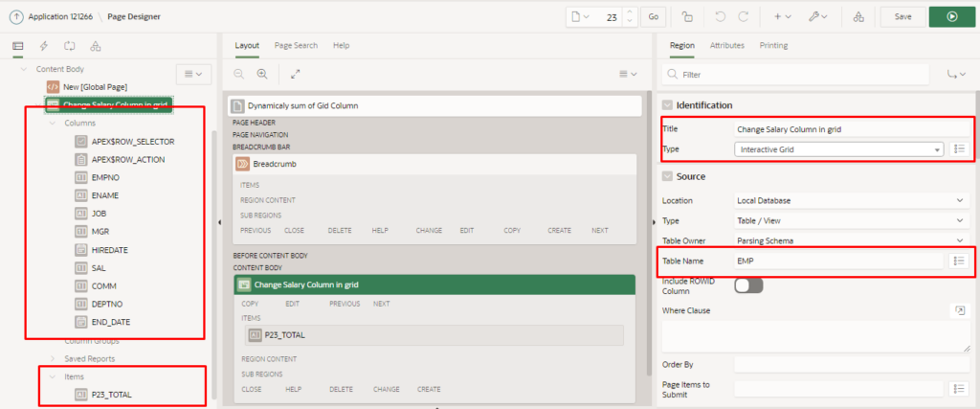Screen dimensions: 980x409
Task: Open the Dynamic Actions tab icon
Action: tap(44, 46)
